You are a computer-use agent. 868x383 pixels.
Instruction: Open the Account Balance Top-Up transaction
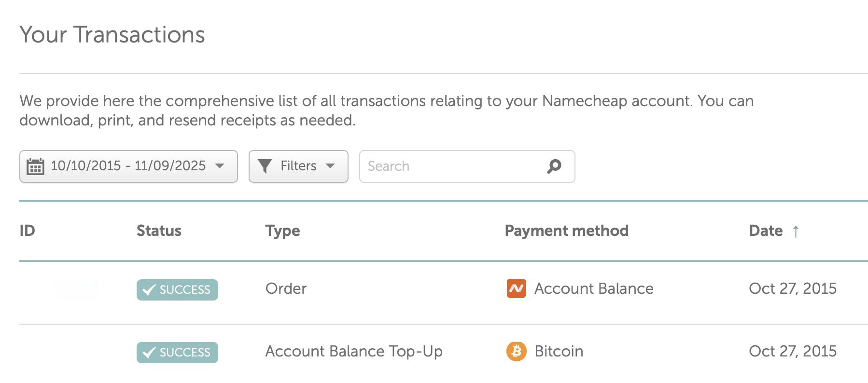click(x=353, y=352)
